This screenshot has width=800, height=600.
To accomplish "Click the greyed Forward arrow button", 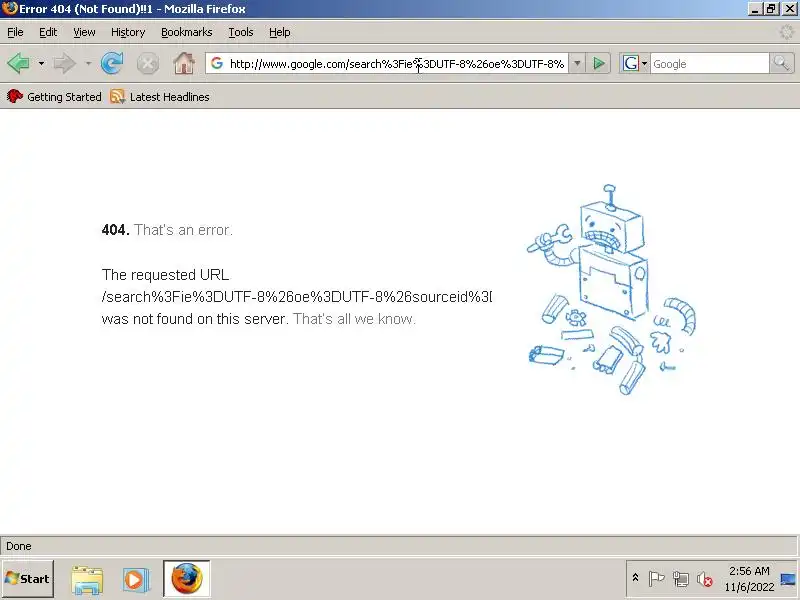I will [65, 64].
